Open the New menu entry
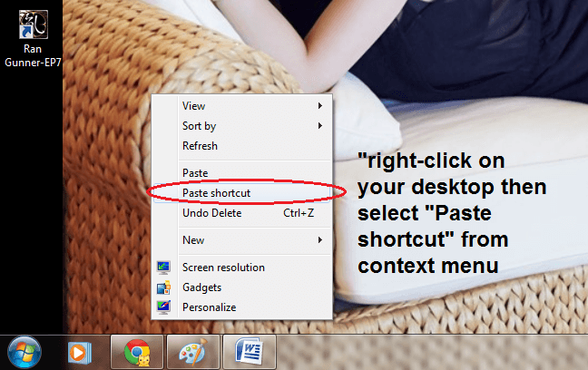The width and height of the screenshot is (588, 370). [x=241, y=240]
